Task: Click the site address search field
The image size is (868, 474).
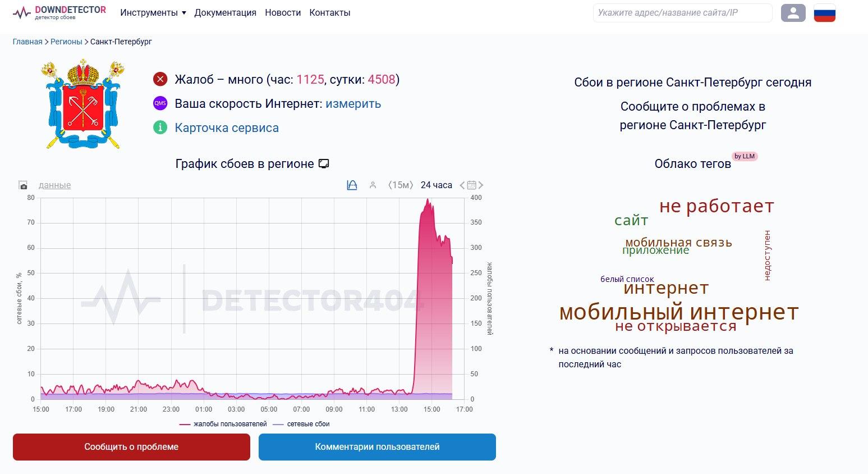Action: pyautogui.click(x=682, y=13)
